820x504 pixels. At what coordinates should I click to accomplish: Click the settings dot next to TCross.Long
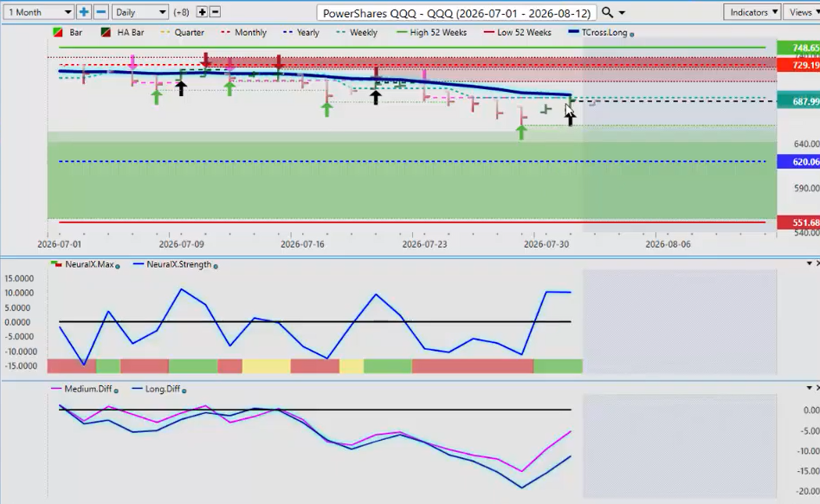pyautogui.click(x=632, y=35)
